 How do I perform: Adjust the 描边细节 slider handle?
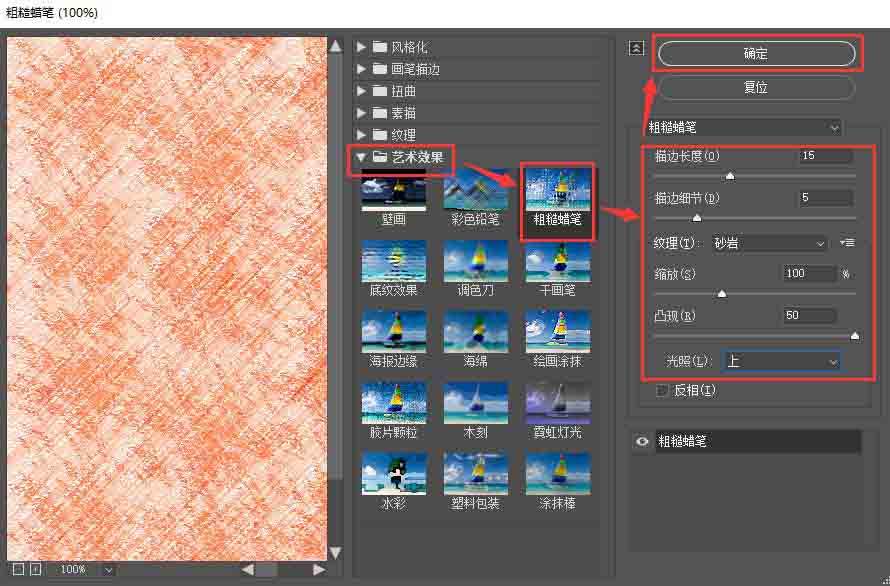coord(697,218)
